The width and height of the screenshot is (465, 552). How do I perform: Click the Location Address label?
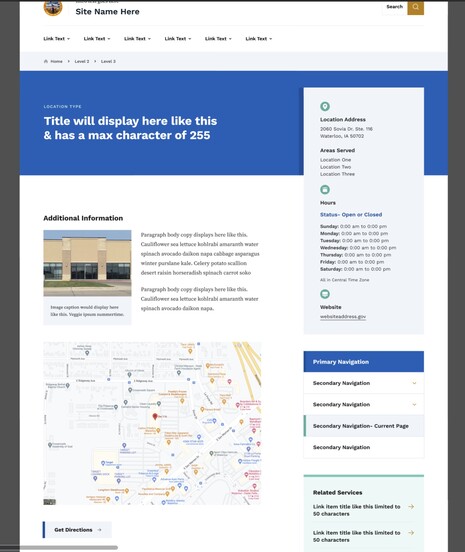click(x=343, y=119)
